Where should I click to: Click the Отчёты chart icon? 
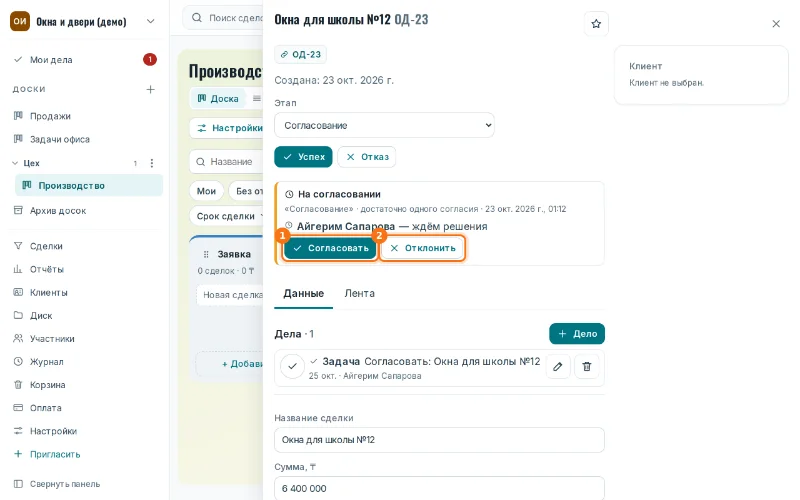pos(18,269)
